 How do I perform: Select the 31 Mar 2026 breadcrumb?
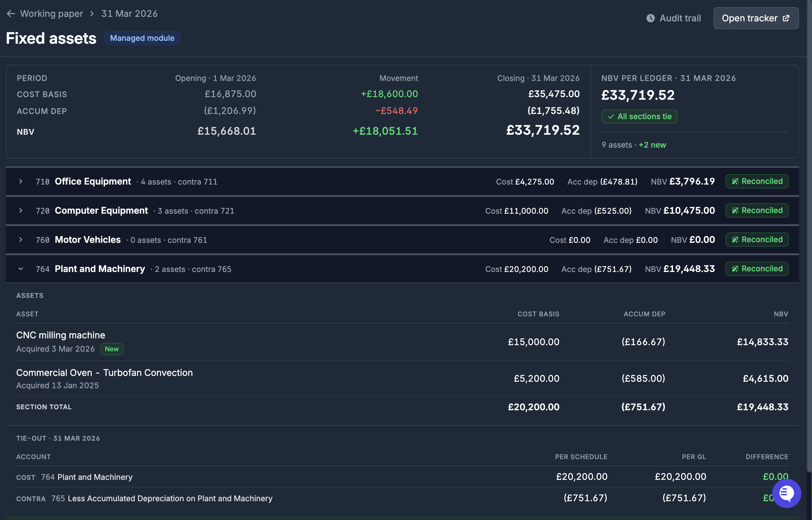click(129, 14)
